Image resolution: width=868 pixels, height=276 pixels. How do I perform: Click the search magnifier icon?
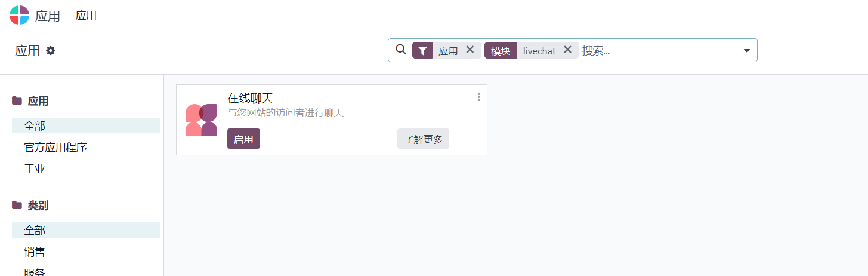coord(401,50)
